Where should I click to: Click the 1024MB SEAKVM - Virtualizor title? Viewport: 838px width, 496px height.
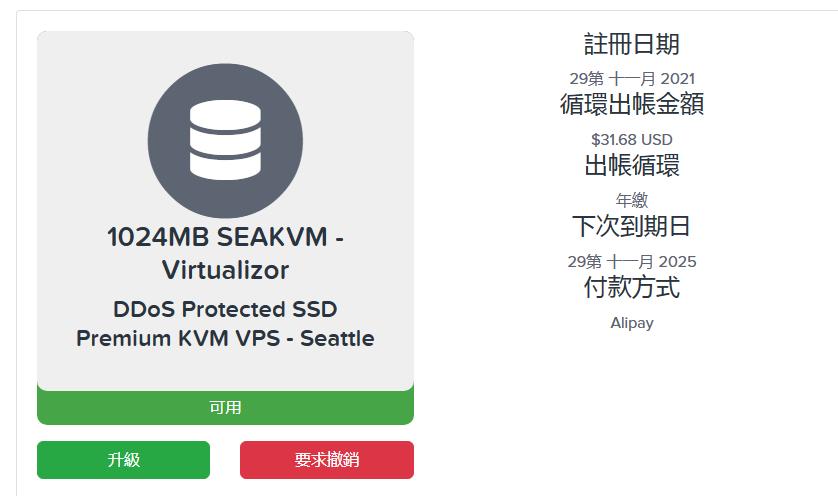(x=225, y=253)
